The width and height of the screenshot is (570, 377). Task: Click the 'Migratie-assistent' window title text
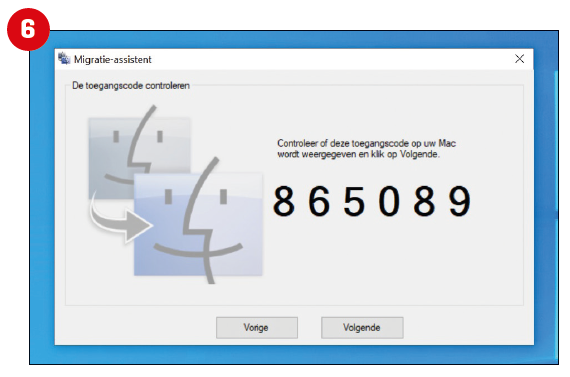pyautogui.click(x=113, y=59)
